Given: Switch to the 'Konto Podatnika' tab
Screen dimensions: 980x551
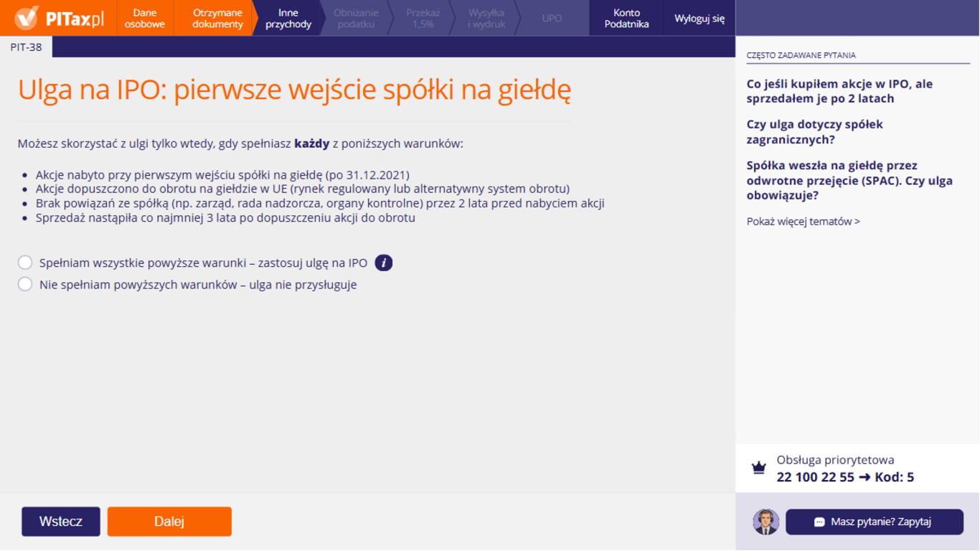Looking at the screenshot, I should click(625, 17).
